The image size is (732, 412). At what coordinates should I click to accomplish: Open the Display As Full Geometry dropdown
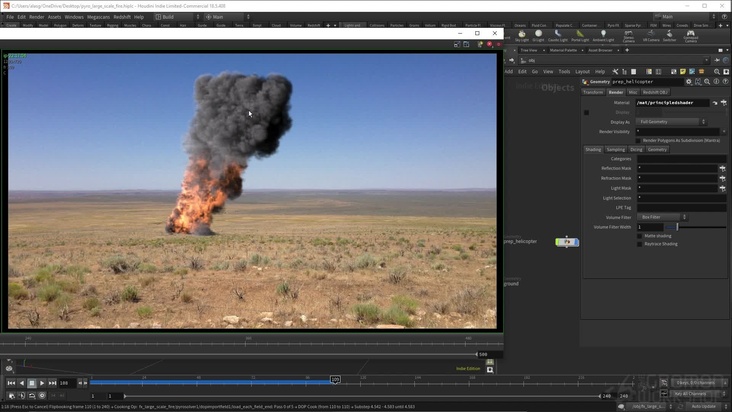click(x=671, y=122)
